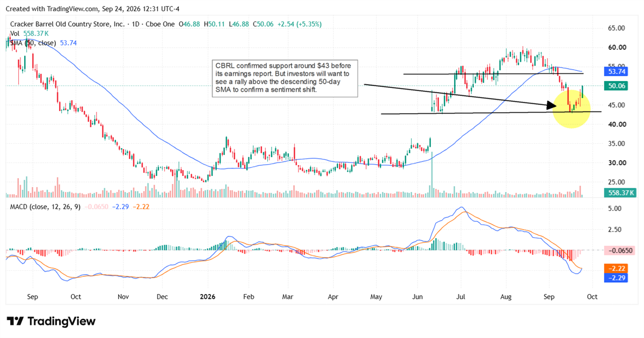Click the +2.54 (+5.35%) change value
Screen dimensions: 644x338
(x=299, y=24)
